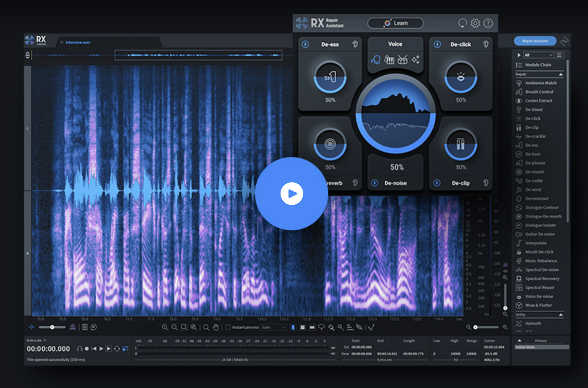Toggle the De-noise power button
Viewport: 588px width, 388px height.
[375, 183]
